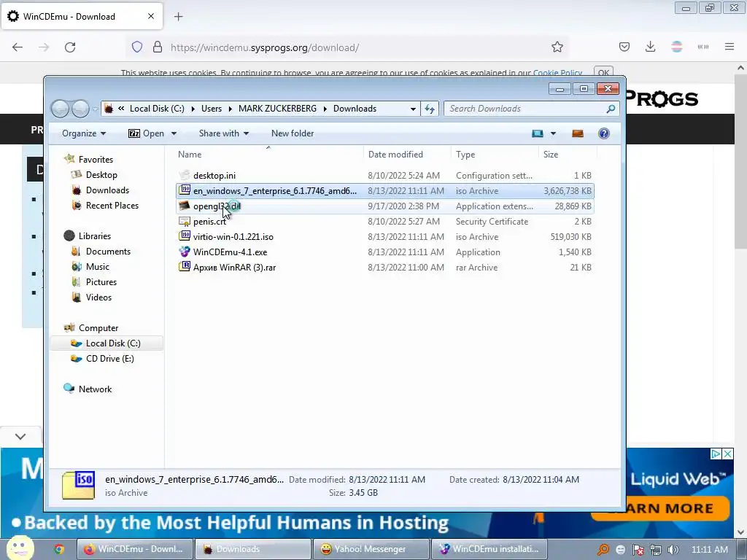Create a New folder in Downloads
747x560 pixels.
(x=293, y=133)
